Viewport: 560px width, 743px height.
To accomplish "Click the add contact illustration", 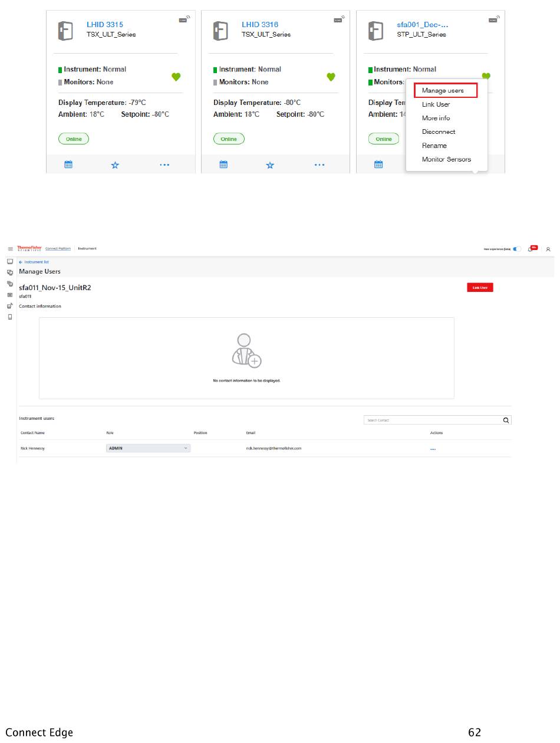I will click(x=246, y=351).
